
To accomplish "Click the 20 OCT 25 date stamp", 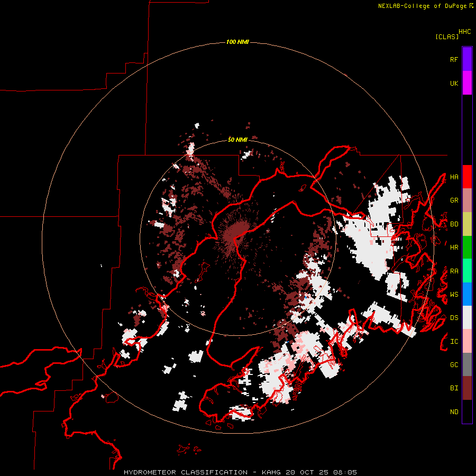I will coord(307,472).
